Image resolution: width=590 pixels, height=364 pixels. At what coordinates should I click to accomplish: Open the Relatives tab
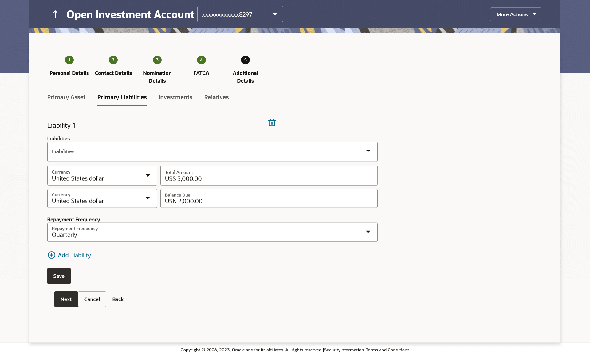[x=216, y=97]
